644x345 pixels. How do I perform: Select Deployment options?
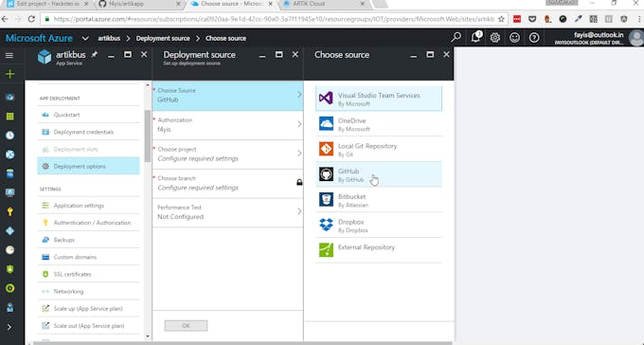click(88, 166)
